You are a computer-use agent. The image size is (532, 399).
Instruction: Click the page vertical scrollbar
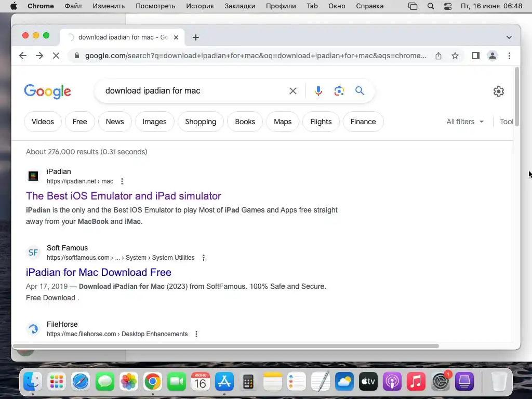pos(517,97)
